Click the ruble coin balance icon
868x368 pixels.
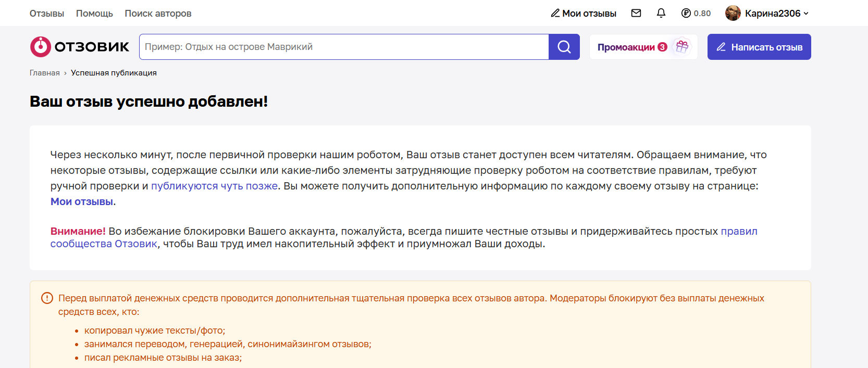[686, 13]
